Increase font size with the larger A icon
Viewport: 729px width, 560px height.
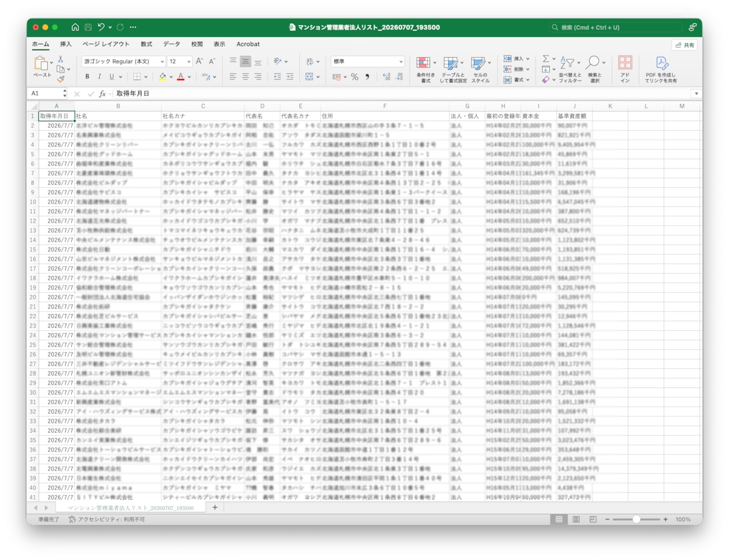coord(200,61)
